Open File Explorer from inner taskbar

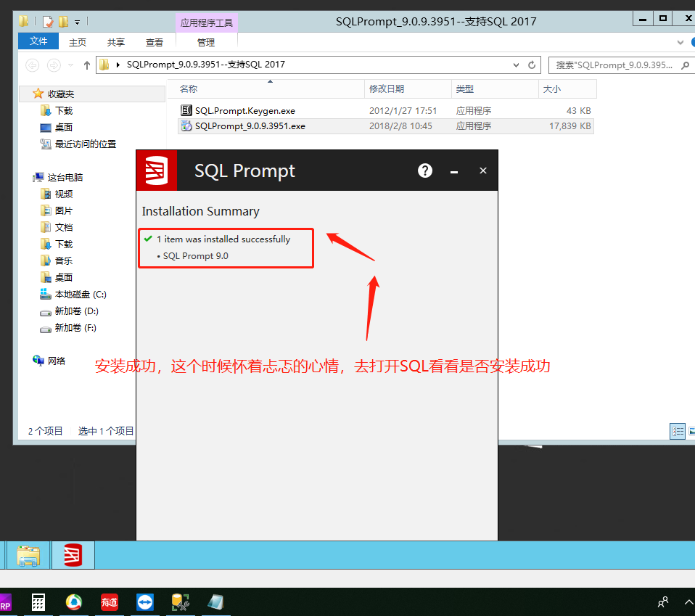28,555
